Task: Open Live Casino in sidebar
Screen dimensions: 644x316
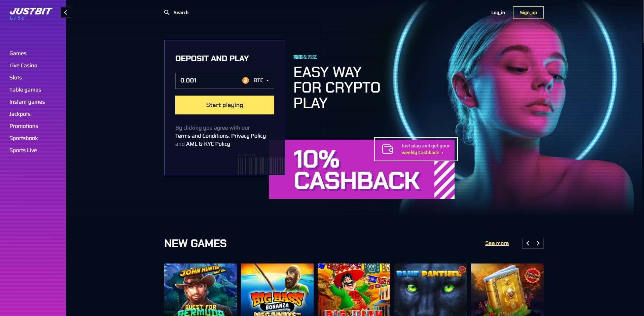Action: pos(23,65)
